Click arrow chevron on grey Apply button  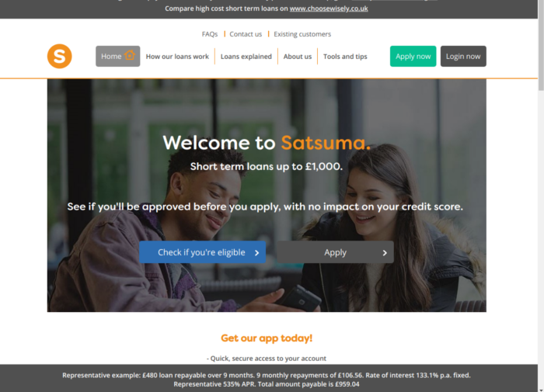(x=385, y=253)
